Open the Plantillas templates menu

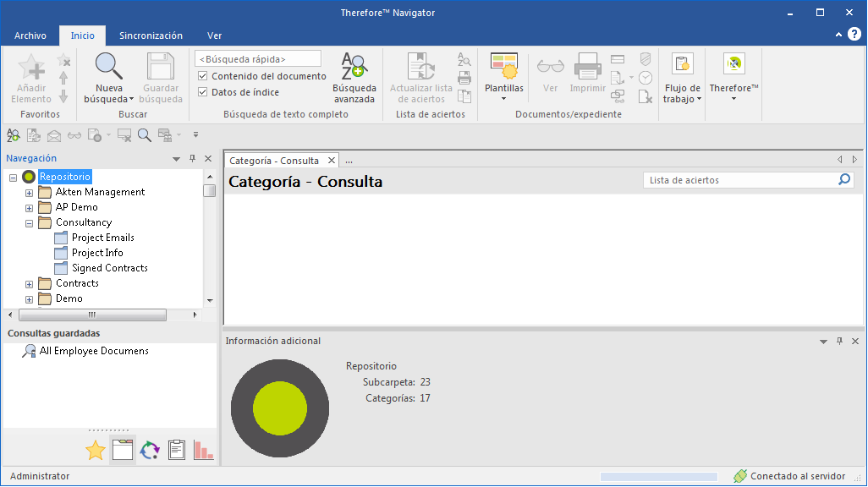point(503,67)
